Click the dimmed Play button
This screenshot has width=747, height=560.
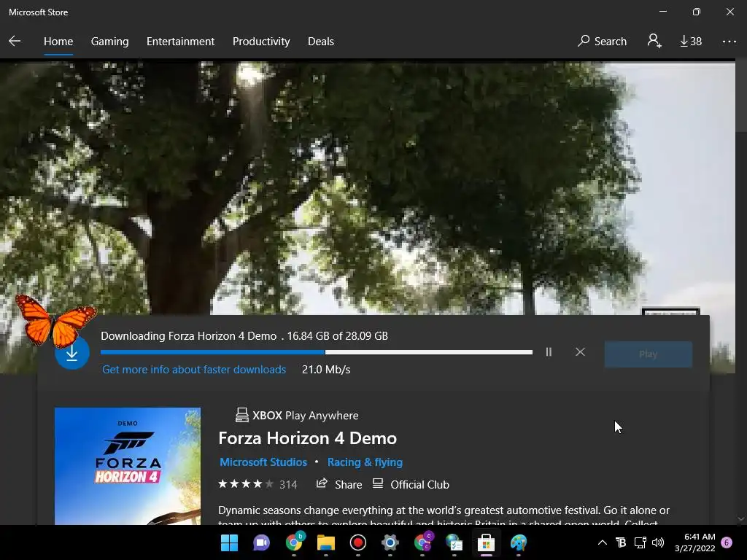point(648,354)
